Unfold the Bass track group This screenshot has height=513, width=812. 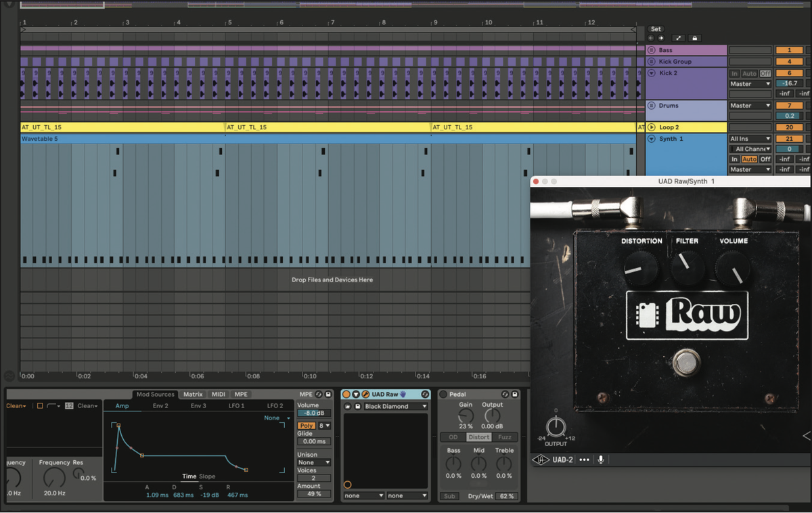click(652, 50)
